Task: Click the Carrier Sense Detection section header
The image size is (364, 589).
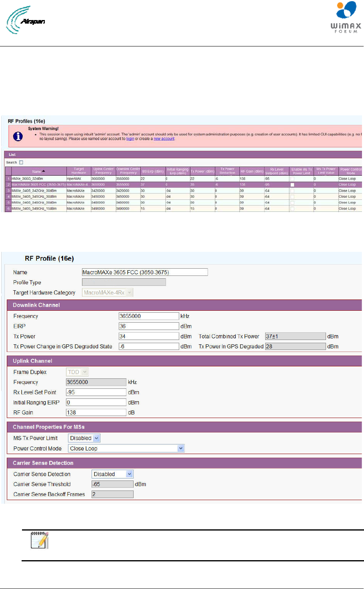Action: pyautogui.click(x=184, y=463)
